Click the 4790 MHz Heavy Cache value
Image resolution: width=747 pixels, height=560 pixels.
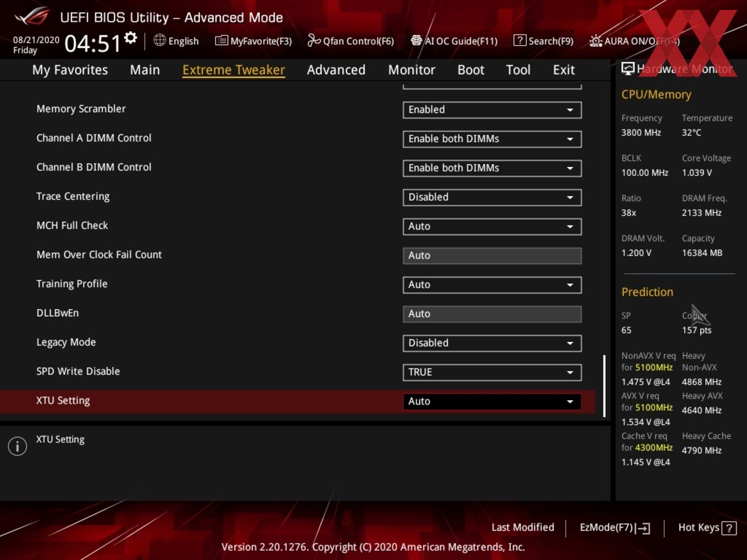(x=701, y=450)
